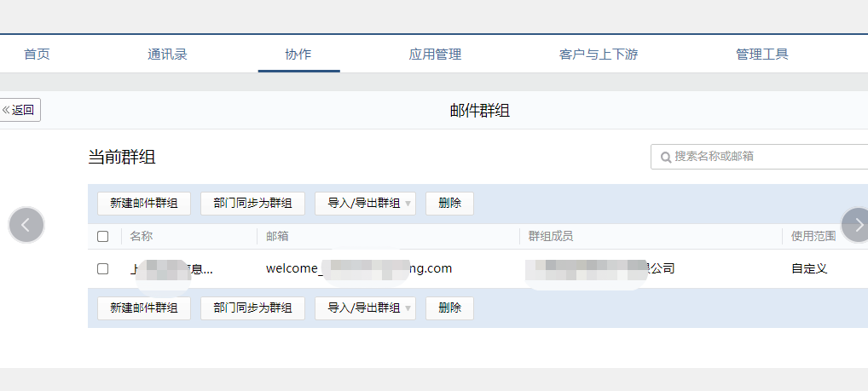The width and height of the screenshot is (868, 391).
Task: Open the 首页 tab
Action: coord(37,55)
